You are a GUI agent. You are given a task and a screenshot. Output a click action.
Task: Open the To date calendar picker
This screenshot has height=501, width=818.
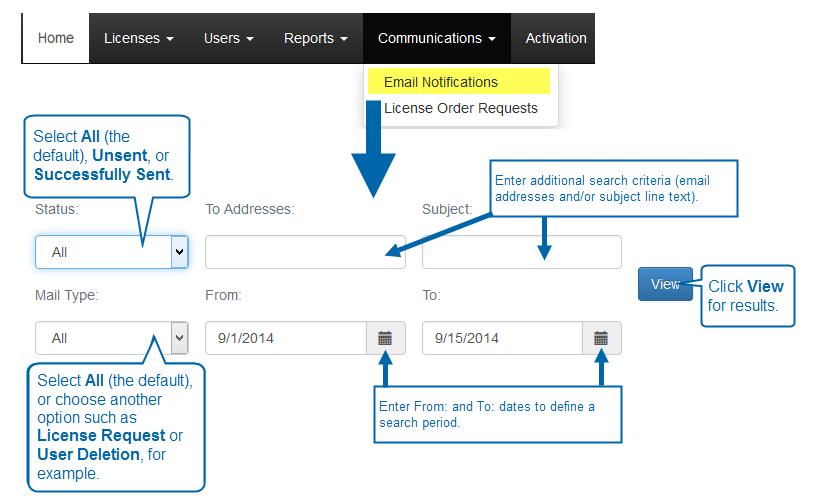point(601,338)
